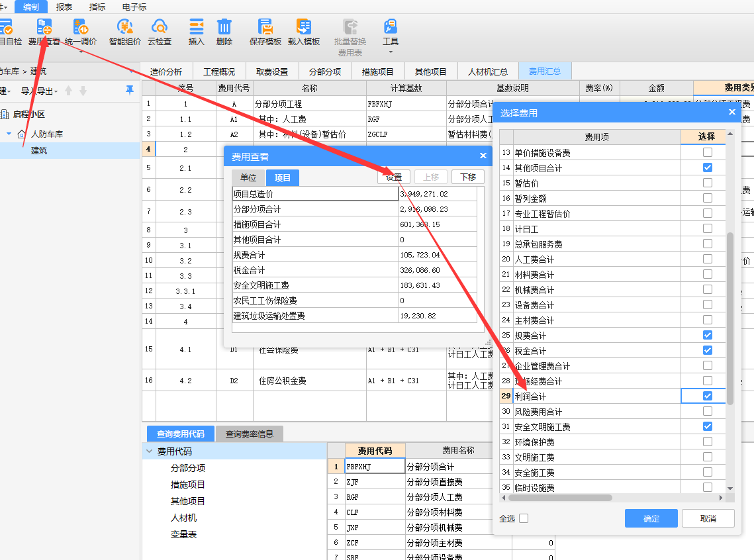754x560 pixels.
Task: Open the 报表 ribbon tab
Action: click(x=64, y=7)
